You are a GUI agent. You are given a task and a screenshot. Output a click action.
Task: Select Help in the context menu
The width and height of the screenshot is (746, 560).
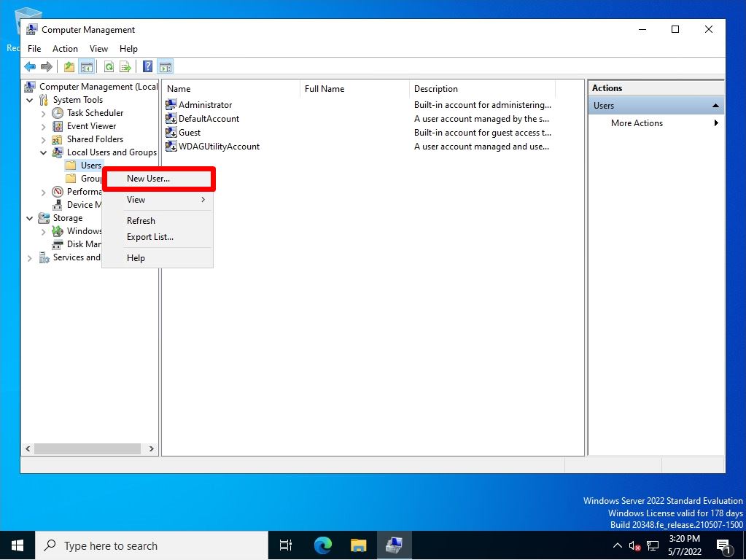point(158,258)
